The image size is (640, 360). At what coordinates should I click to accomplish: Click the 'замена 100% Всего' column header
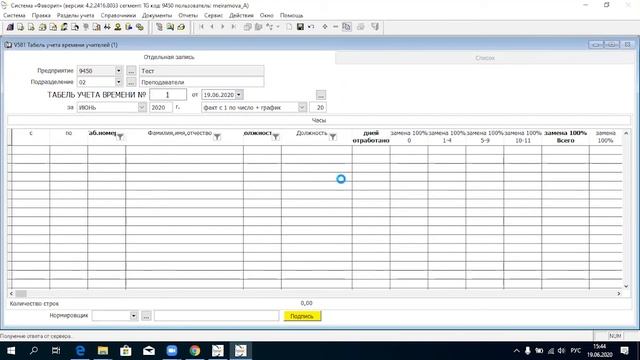coord(565,137)
